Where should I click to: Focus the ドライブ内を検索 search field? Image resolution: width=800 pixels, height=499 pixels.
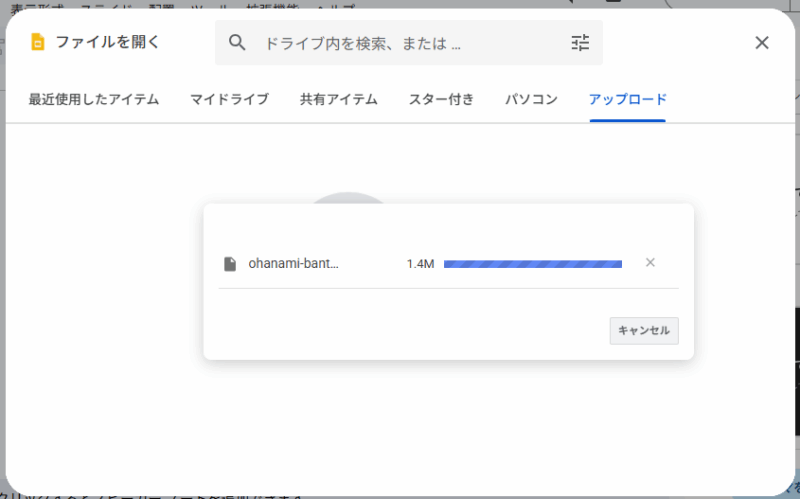click(400, 43)
